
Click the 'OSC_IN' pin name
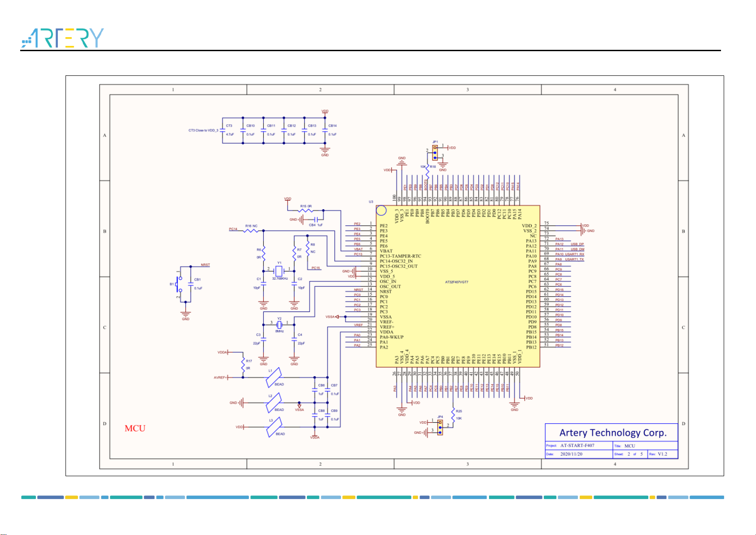click(388, 281)
